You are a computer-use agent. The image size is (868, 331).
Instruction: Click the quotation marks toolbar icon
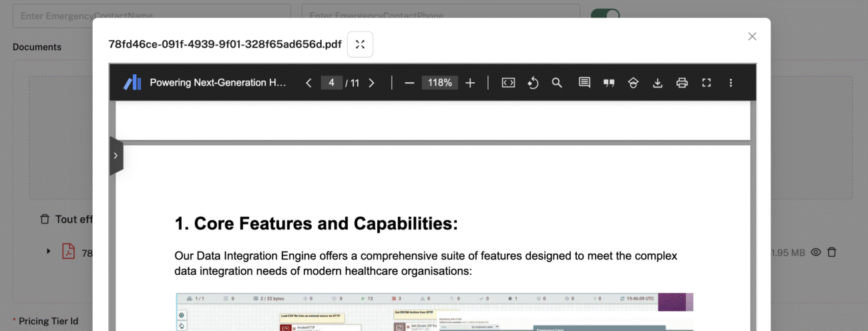click(609, 83)
